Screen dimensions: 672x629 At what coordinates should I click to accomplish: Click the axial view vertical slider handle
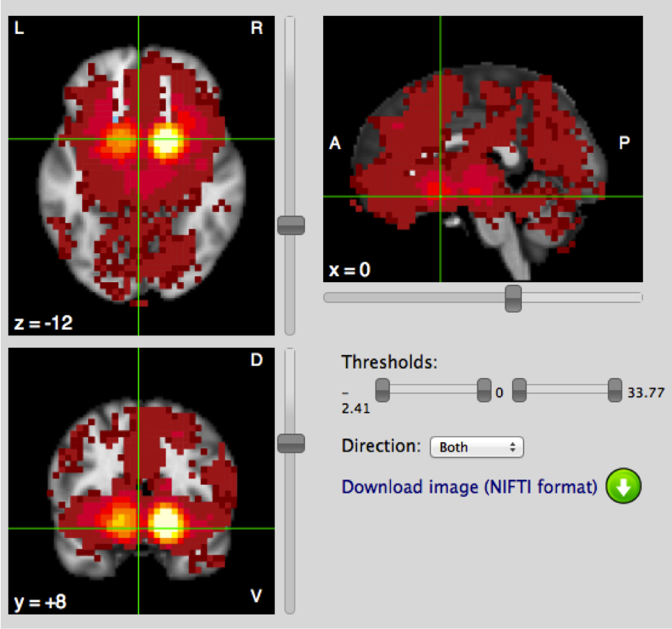pos(291,225)
